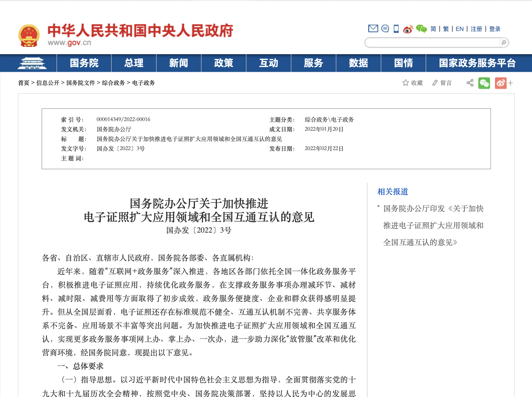
Task: Open the 互动 navigation menu
Action: click(269, 63)
